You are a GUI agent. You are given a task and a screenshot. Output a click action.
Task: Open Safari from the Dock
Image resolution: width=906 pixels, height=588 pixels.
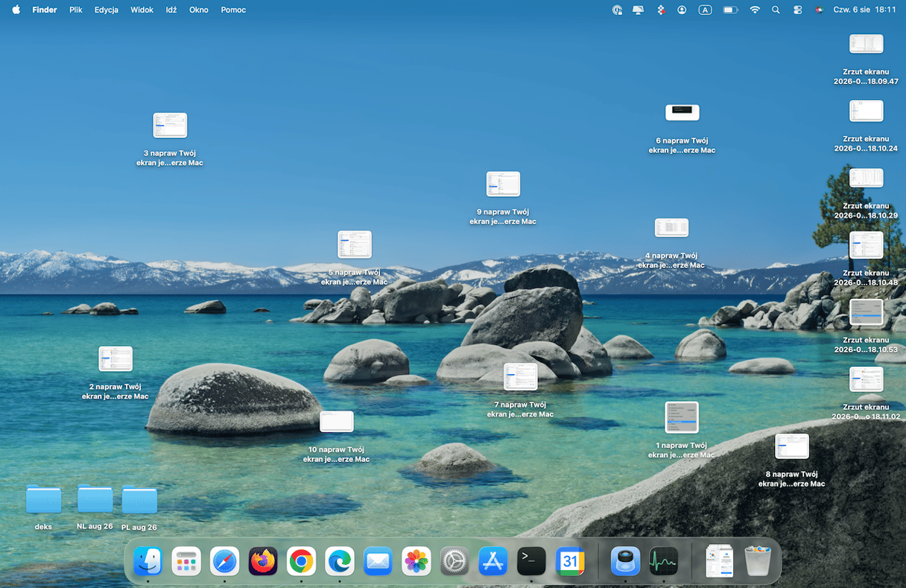point(224,561)
